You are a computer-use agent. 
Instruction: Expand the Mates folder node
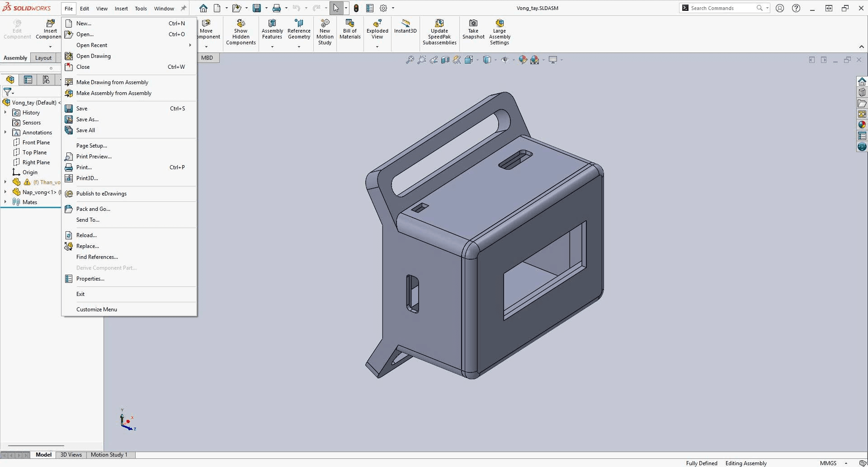[5, 202]
